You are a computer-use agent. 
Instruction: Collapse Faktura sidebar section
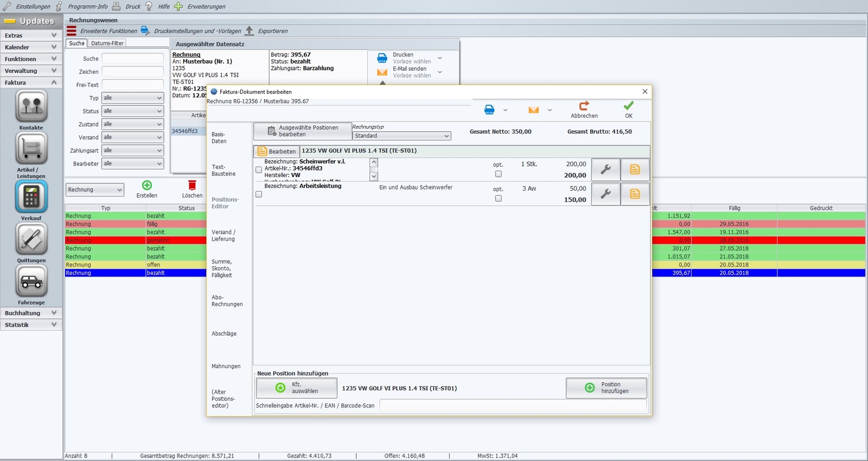(x=31, y=83)
